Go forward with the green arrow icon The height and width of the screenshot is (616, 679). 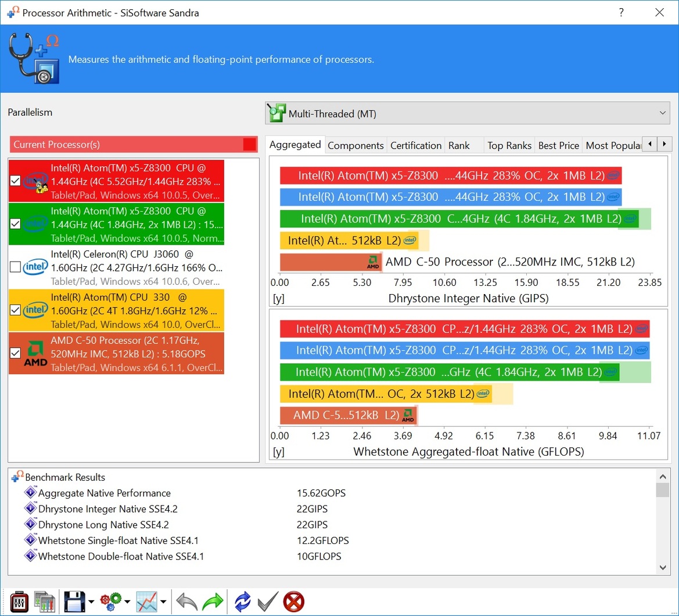(213, 601)
